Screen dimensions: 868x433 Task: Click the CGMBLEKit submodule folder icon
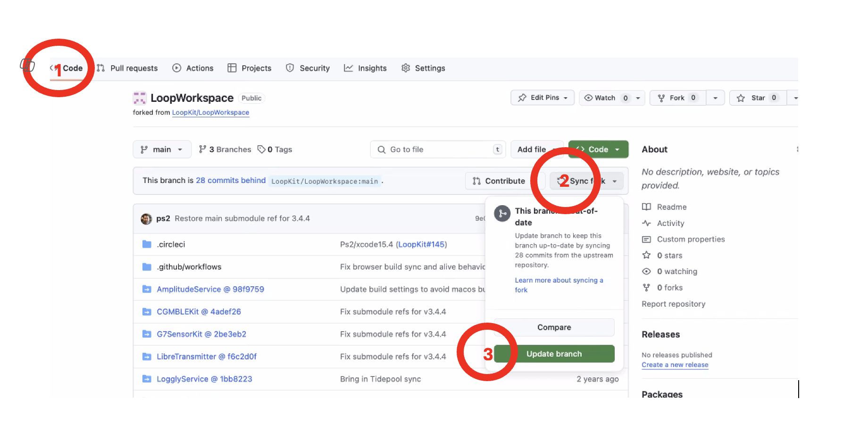[x=147, y=311]
